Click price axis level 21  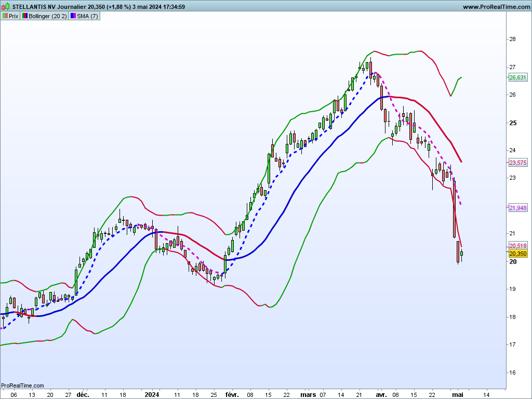(512, 233)
